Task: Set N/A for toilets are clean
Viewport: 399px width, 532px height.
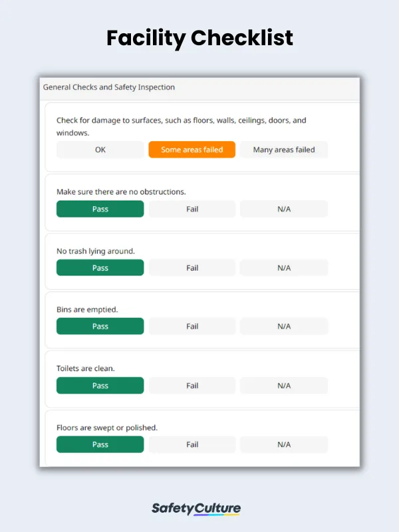Action: coord(284,386)
